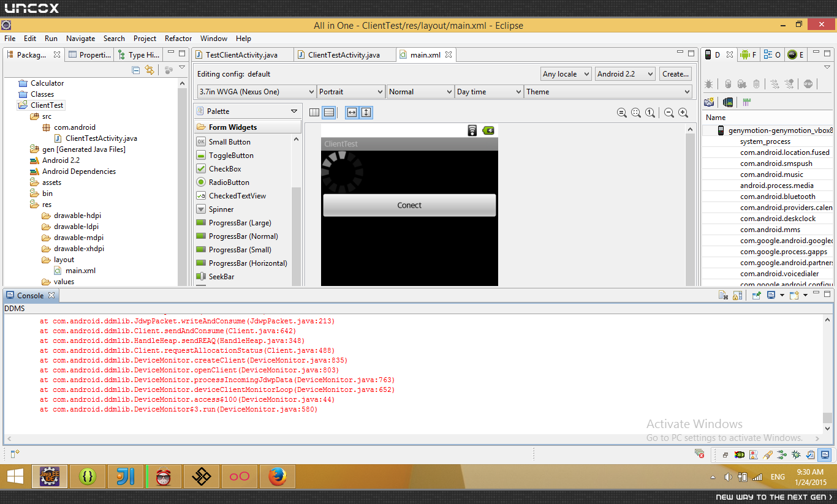Select ToggleButton in the palette

point(231,156)
